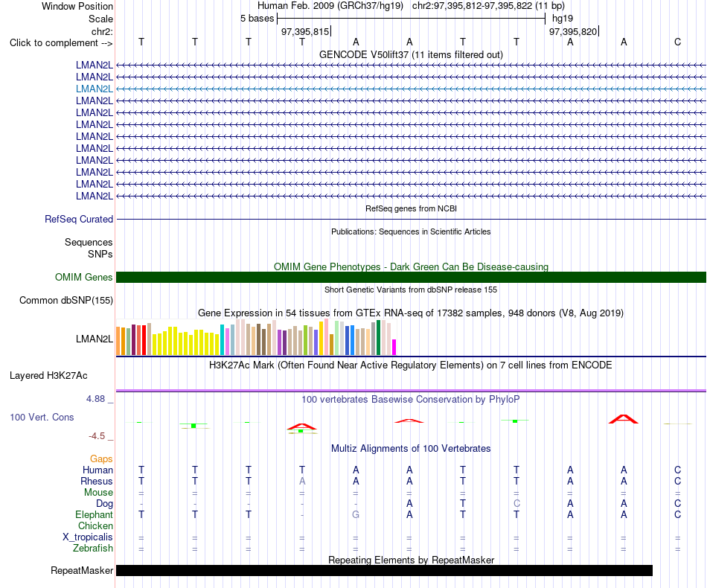This screenshot has width=707, height=588.
Task: Click the 'Layered H3K27Ac' track label
Action: tap(48, 376)
